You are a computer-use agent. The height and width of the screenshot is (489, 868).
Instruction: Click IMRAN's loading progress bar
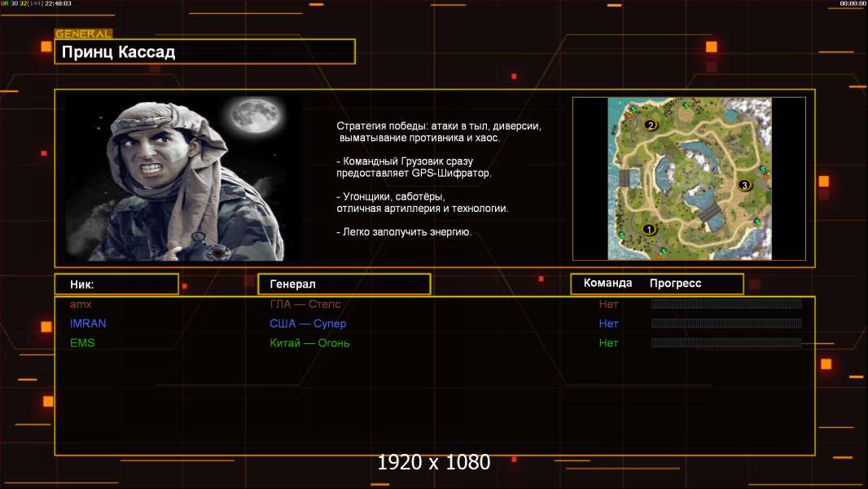(726, 324)
